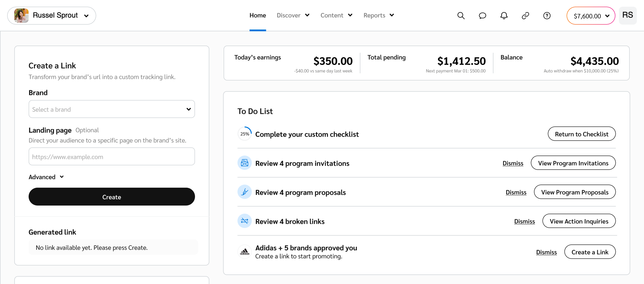Click the program invitations envelope icon
Image resolution: width=644 pixels, height=284 pixels.
coord(244,163)
